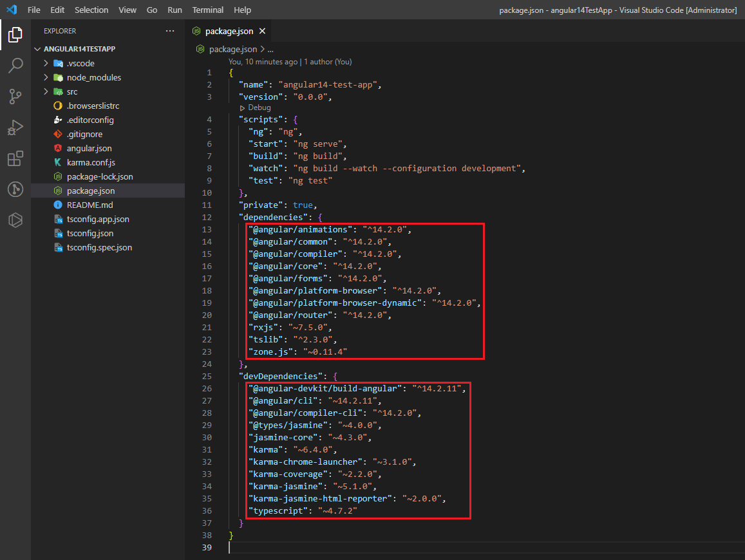Open the GitLens icon in activity bar
The image size is (745, 560).
15,189
